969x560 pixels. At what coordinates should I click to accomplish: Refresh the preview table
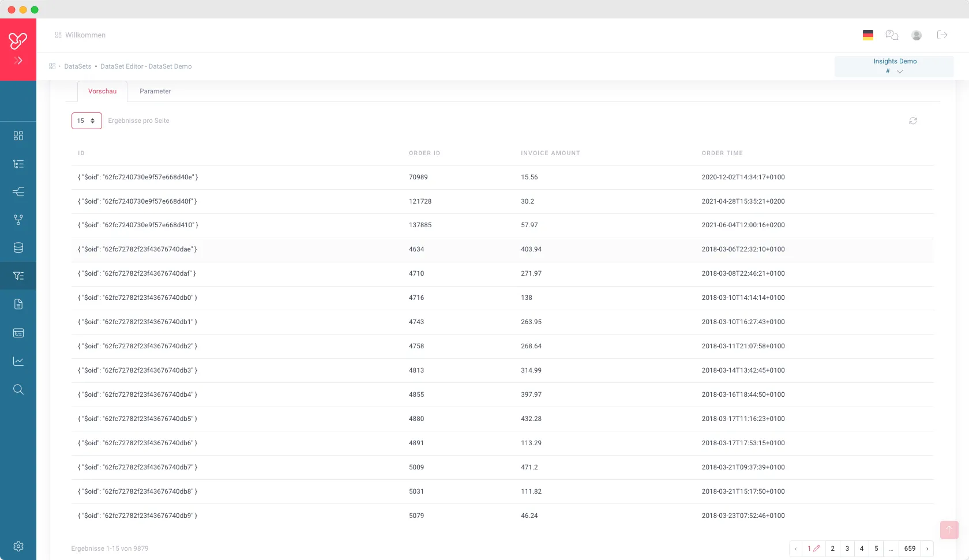[913, 121]
